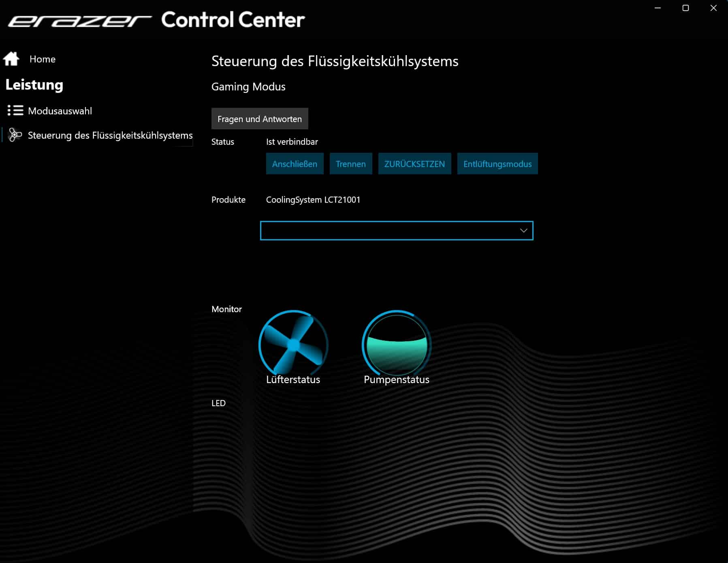Click the empty product combo box field
The height and width of the screenshot is (563, 728).
pos(385,231)
